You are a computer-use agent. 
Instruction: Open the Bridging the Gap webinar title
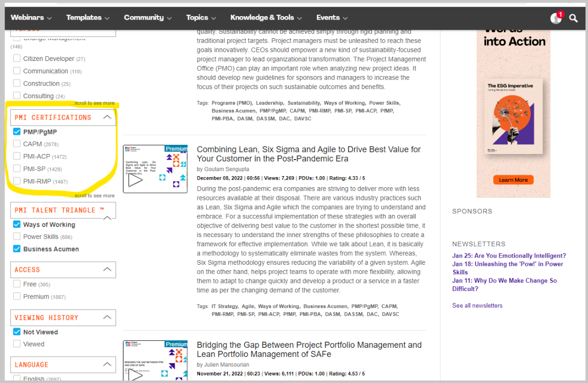309,350
